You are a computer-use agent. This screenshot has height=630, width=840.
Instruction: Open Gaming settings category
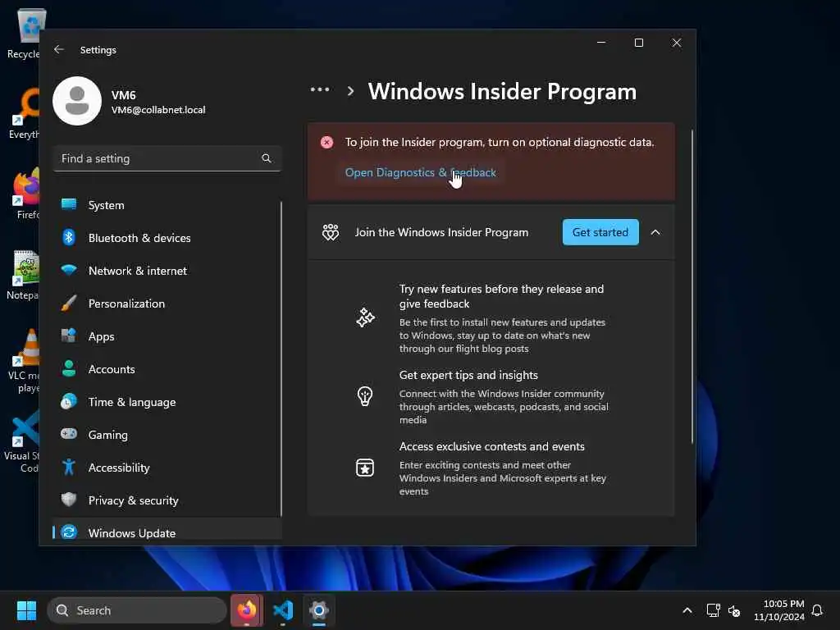click(167, 435)
